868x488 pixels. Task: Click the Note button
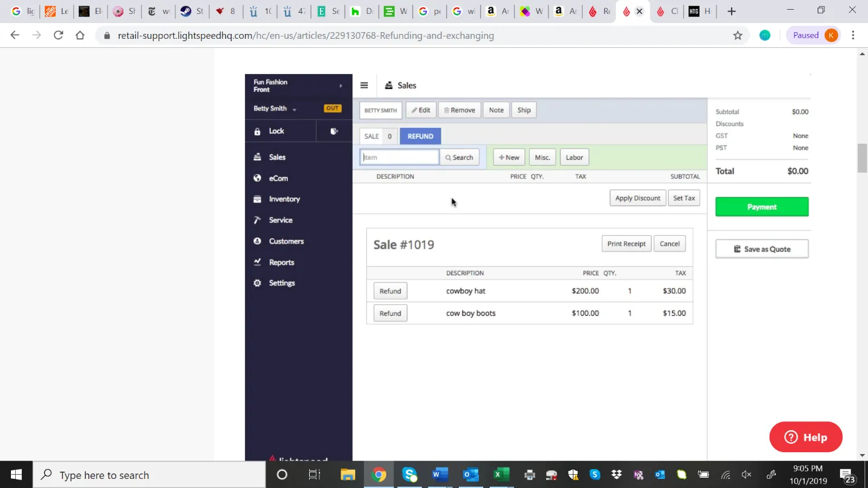pos(496,110)
